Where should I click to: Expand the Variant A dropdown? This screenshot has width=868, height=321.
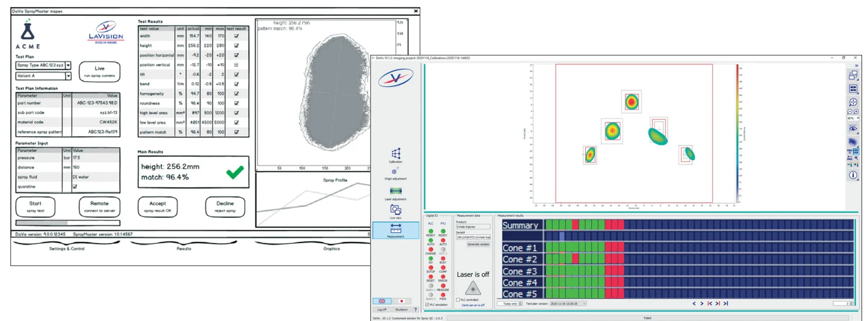click(x=68, y=76)
